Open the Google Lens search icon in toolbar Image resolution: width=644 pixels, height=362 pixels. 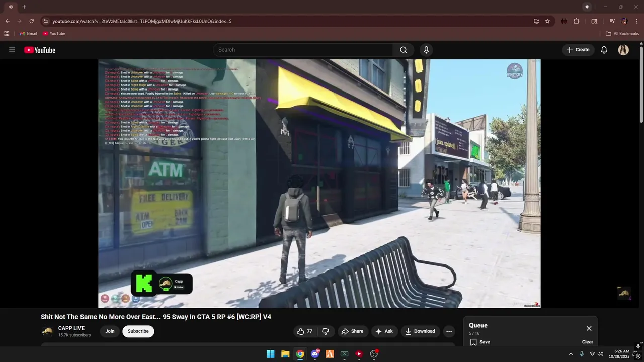point(594,21)
